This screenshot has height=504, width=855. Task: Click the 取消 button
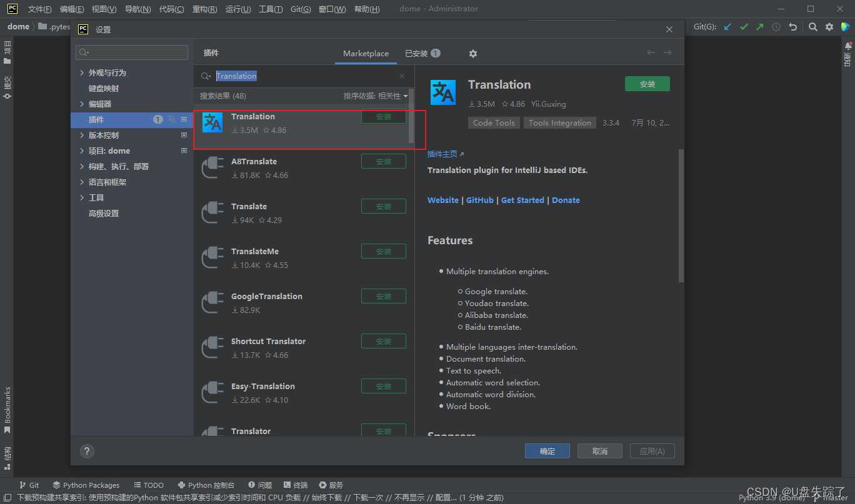point(600,451)
